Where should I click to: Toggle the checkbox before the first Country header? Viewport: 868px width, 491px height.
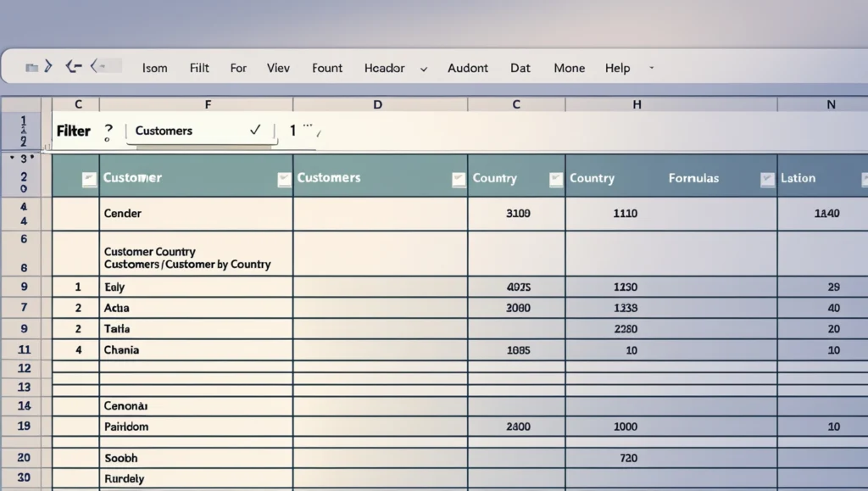point(459,179)
